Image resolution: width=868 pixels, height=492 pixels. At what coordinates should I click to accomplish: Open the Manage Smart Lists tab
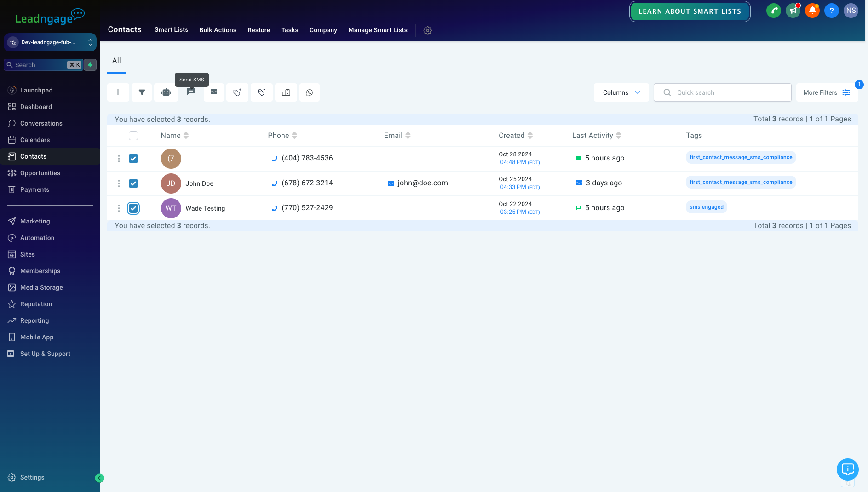378,30
